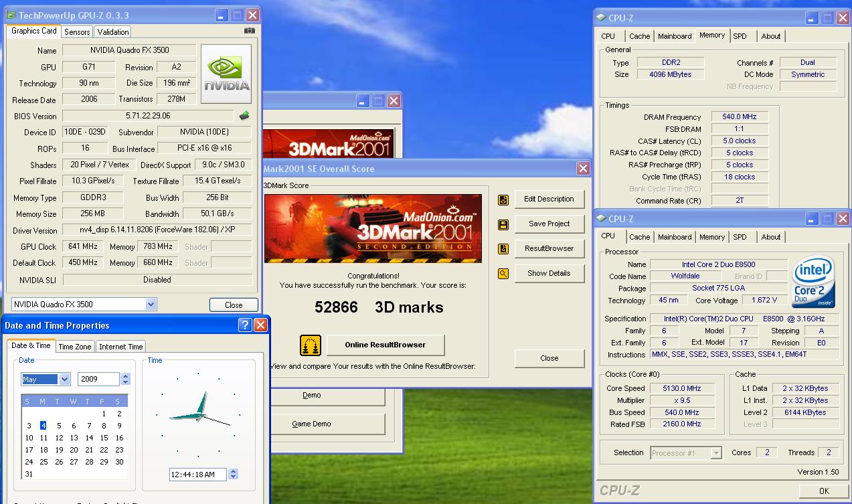This screenshot has height=504, width=852.
Task: Click the memory Size value 4096 MBytes
Action: click(x=671, y=74)
